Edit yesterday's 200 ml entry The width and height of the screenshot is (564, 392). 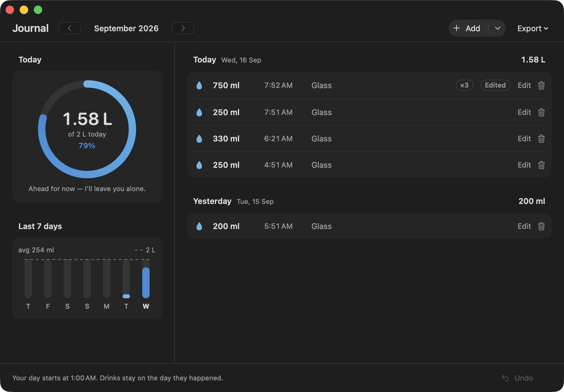(524, 226)
